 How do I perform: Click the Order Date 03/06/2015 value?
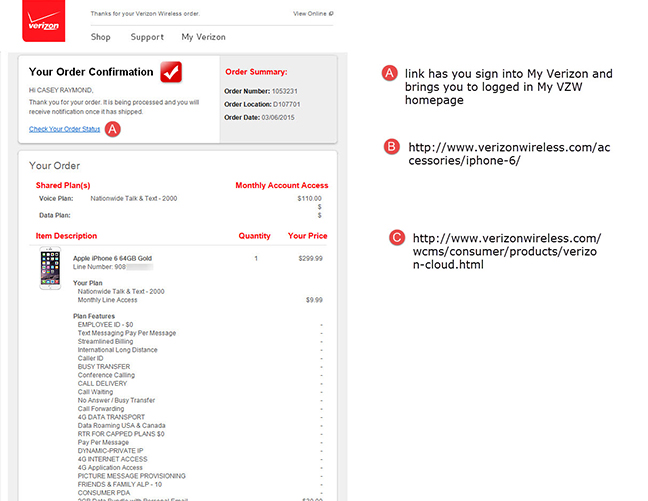[278, 117]
